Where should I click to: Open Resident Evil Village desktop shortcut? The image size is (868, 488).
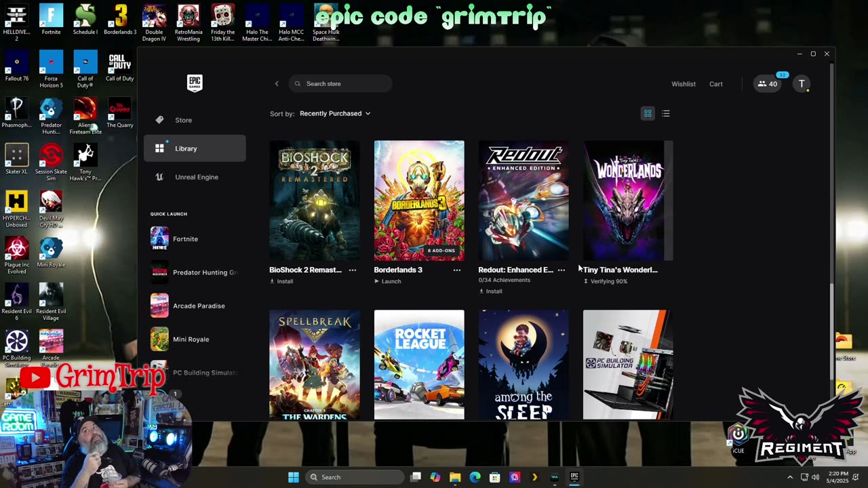pyautogui.click(x=51, y=302)
